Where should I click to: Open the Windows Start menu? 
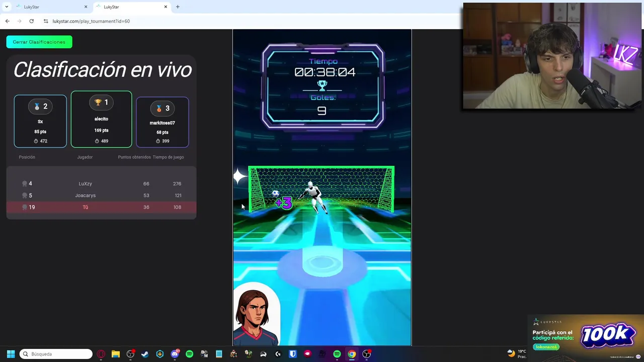[x=11, y=354]
